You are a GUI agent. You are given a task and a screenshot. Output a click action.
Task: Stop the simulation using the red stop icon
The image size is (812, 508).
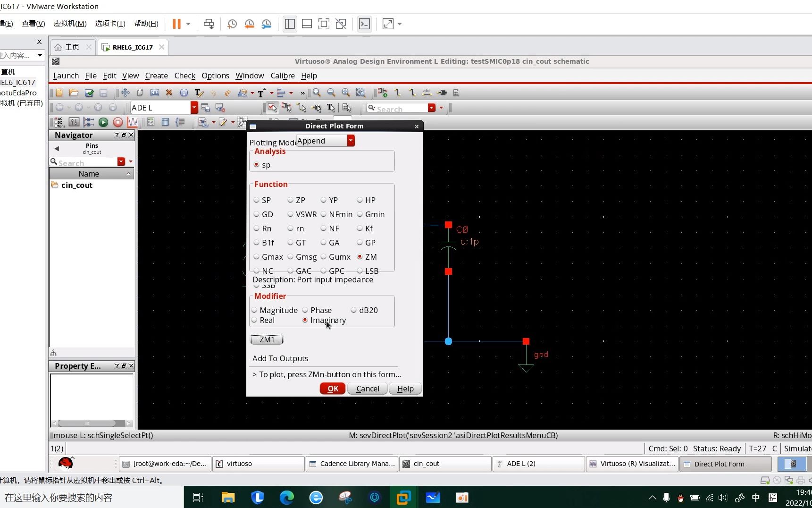[x=118, y=122]
